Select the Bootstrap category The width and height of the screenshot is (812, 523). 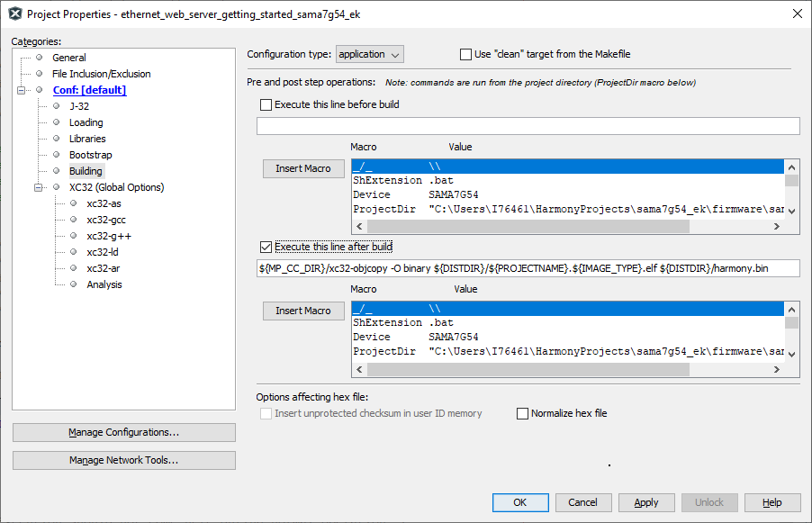coord(91,155)
